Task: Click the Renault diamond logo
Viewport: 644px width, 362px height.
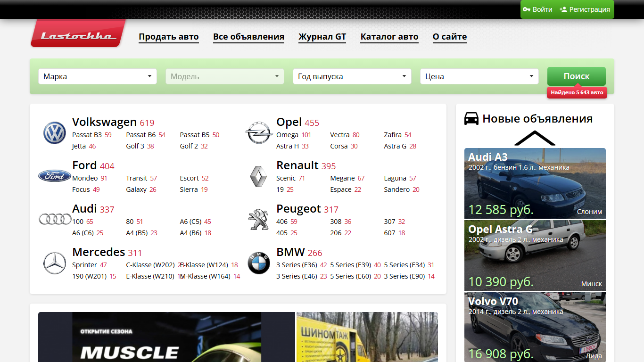Action: tap(258, 176)
